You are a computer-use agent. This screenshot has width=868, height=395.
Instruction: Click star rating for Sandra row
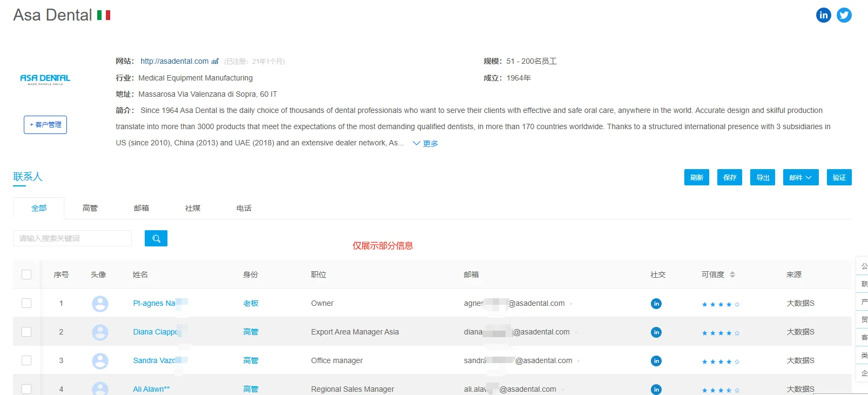coord(721,361)
